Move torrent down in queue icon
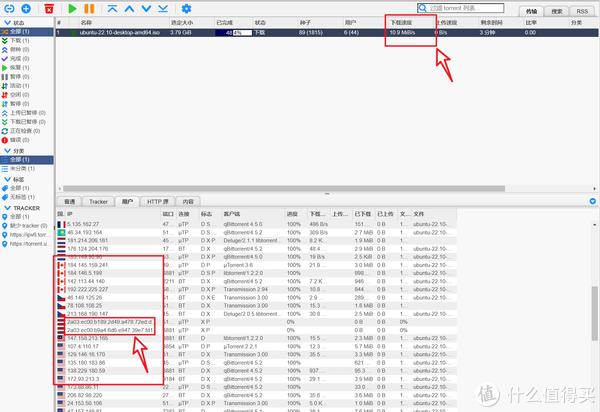Image resolution: width=600 pixels, height=412 pixels. coord(146,8)
